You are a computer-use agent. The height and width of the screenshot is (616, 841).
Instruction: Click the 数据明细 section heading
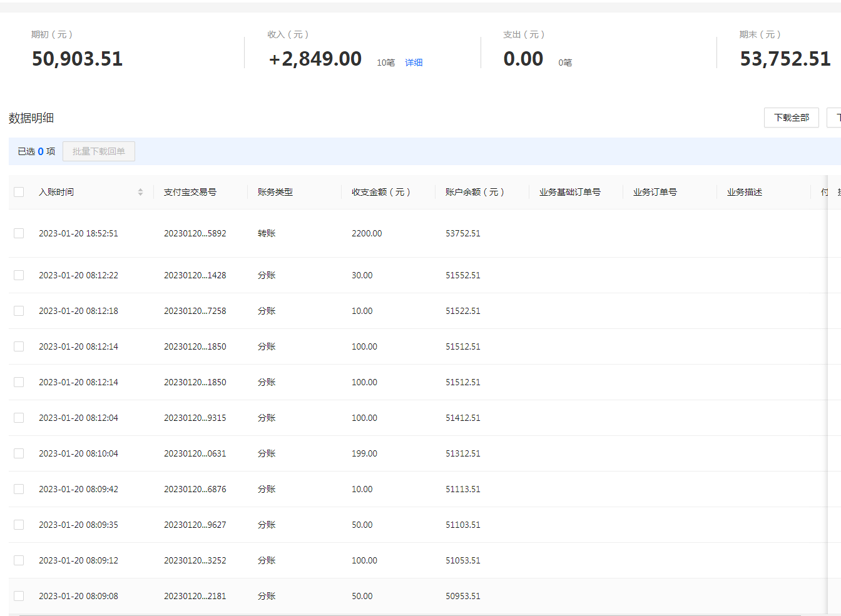click(31, 118)
